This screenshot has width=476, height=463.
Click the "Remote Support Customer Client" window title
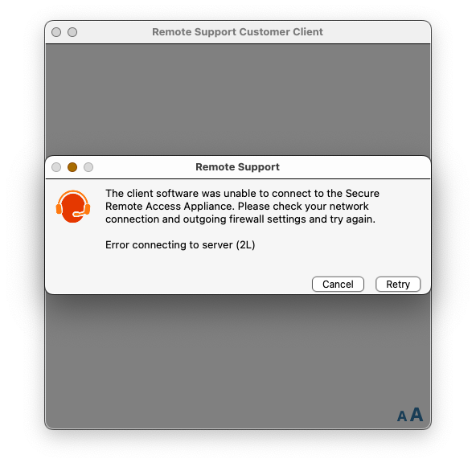(x=237, y=32)
